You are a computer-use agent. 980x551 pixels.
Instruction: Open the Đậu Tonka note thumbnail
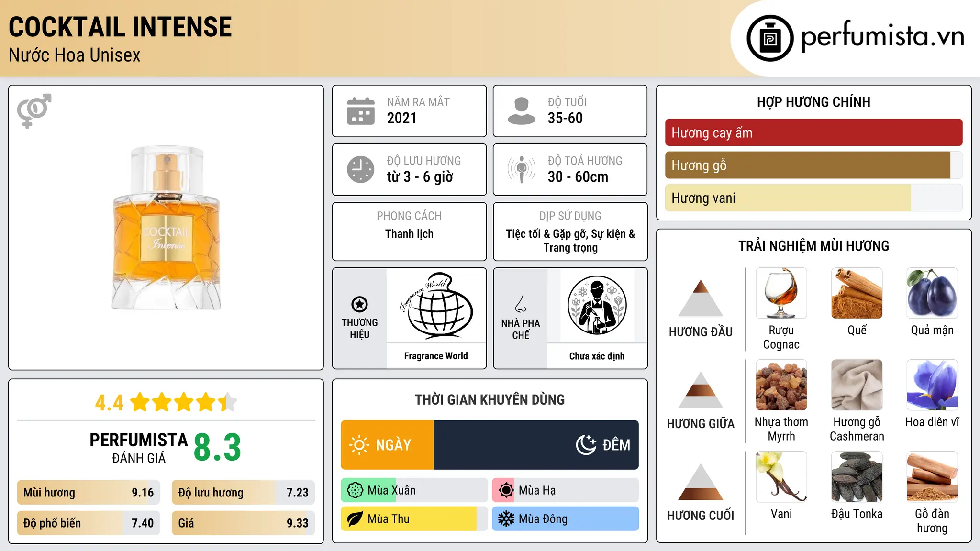tap(857, 477)
